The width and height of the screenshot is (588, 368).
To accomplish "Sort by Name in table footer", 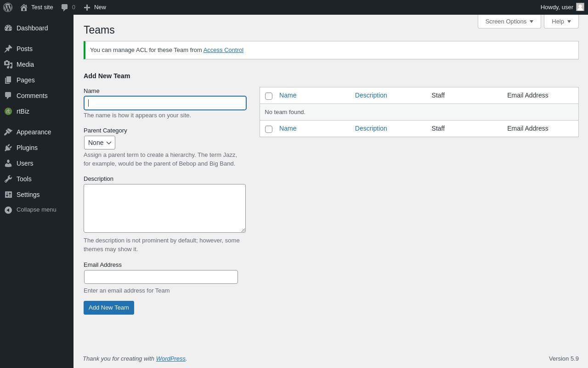I will (x=288, y=128).
